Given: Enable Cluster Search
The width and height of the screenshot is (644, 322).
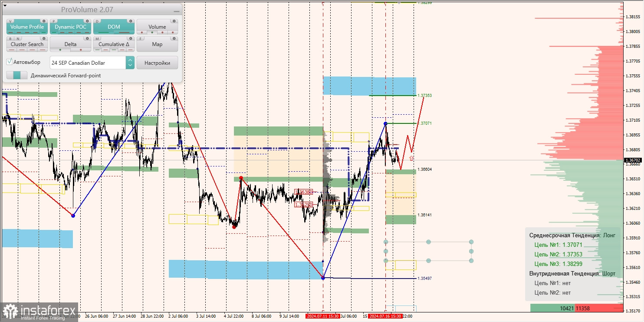Looking at the screenshot, I should tap(27, 44).
